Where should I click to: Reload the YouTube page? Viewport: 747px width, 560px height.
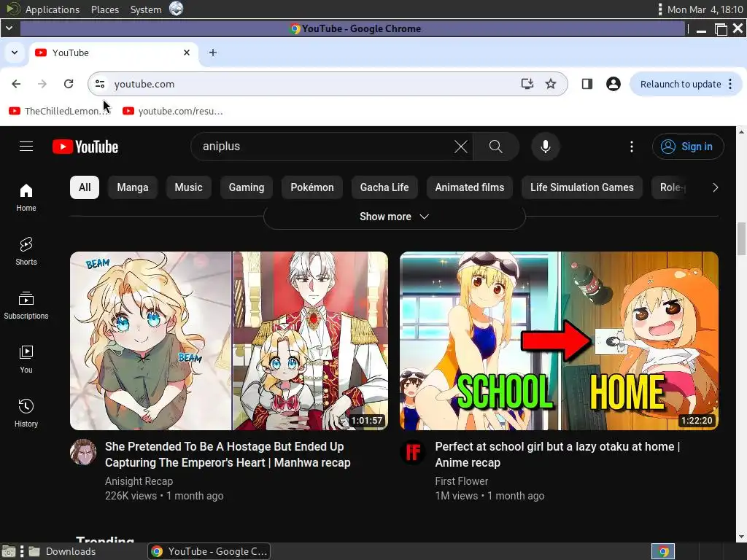point(69,84)
